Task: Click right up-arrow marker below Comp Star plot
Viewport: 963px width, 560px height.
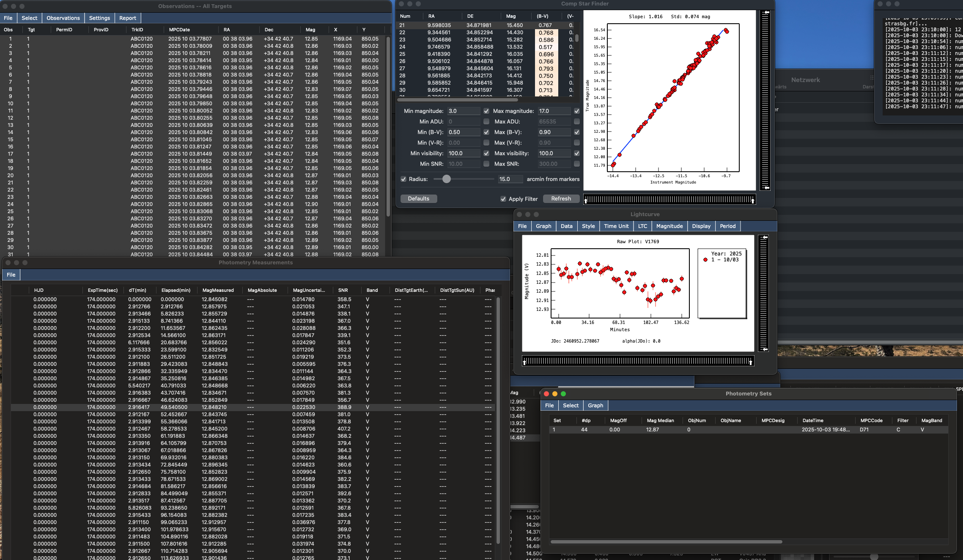Action: click(753, 200)
